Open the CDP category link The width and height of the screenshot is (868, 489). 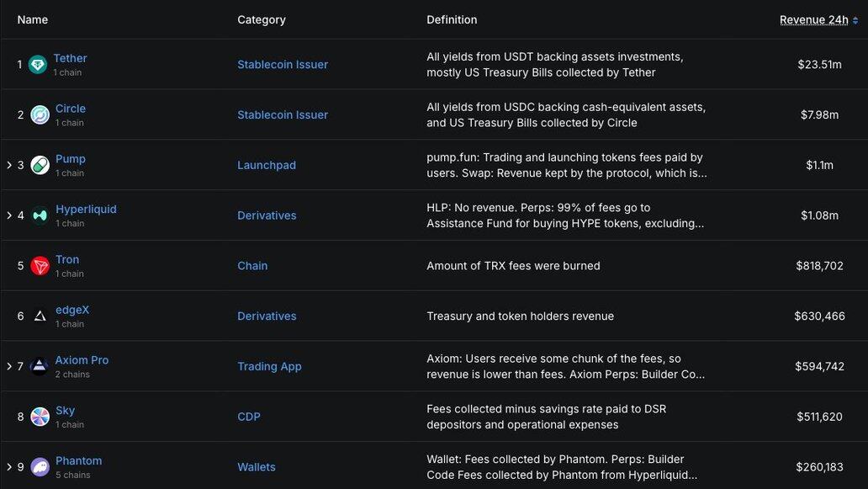[250, 417]
